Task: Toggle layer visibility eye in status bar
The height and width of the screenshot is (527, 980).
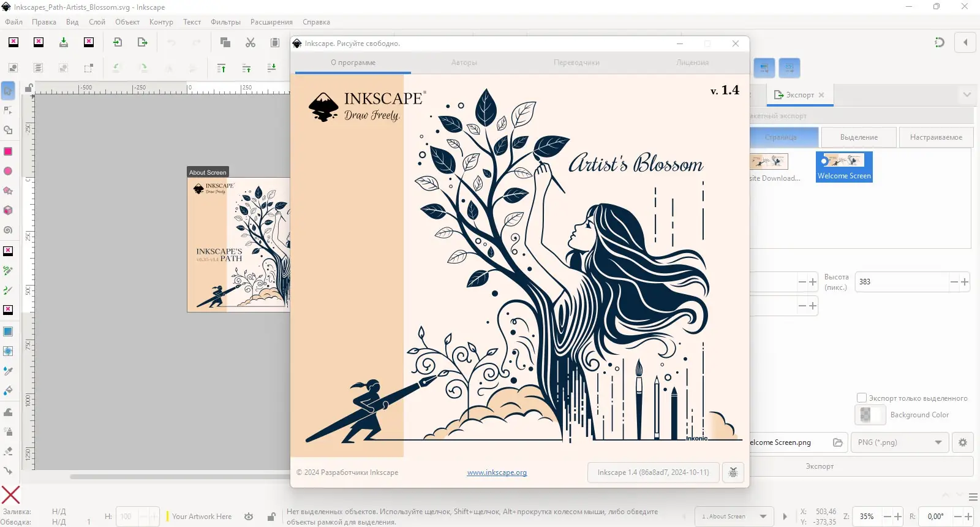Action: [x=249, y=517]
